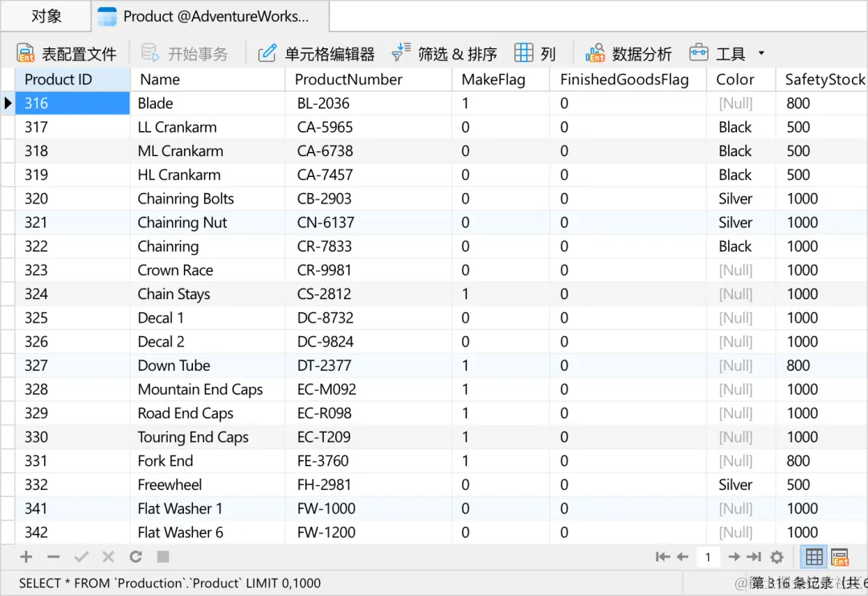This screenshot has height=596, width=868.
Task: Select the Chain Stays cell
Action: point(207,294)
